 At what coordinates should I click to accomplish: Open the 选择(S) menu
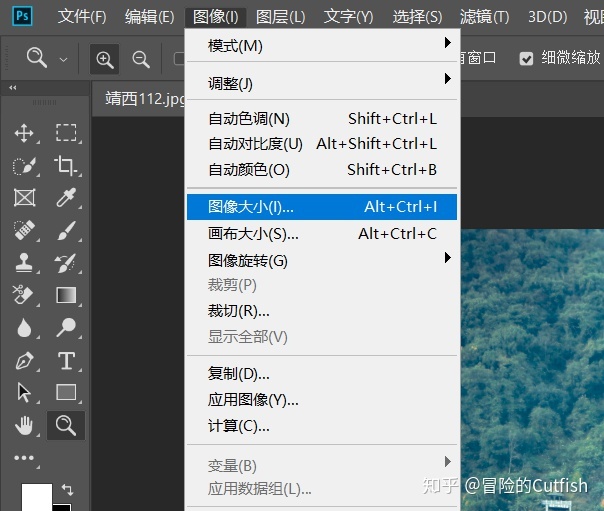pyautogui.click(x=417, y=17)
